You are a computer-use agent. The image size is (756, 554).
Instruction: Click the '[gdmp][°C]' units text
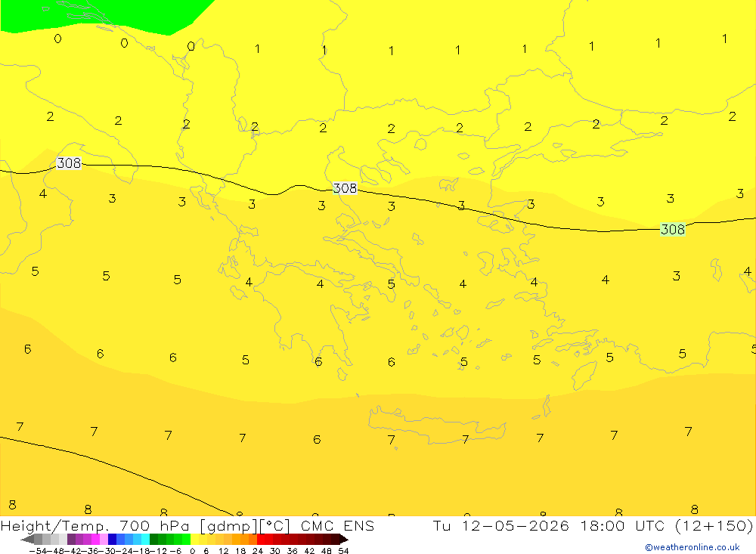(x=244, y=526)
